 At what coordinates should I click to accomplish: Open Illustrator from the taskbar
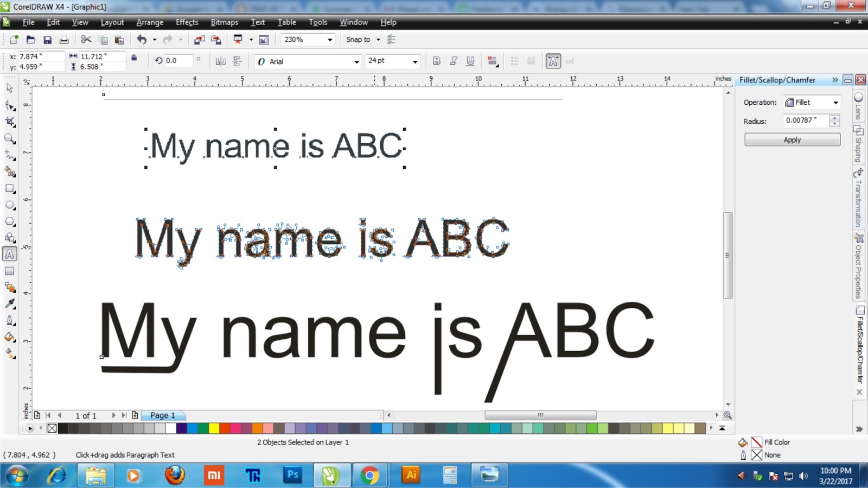click(411, 476)
